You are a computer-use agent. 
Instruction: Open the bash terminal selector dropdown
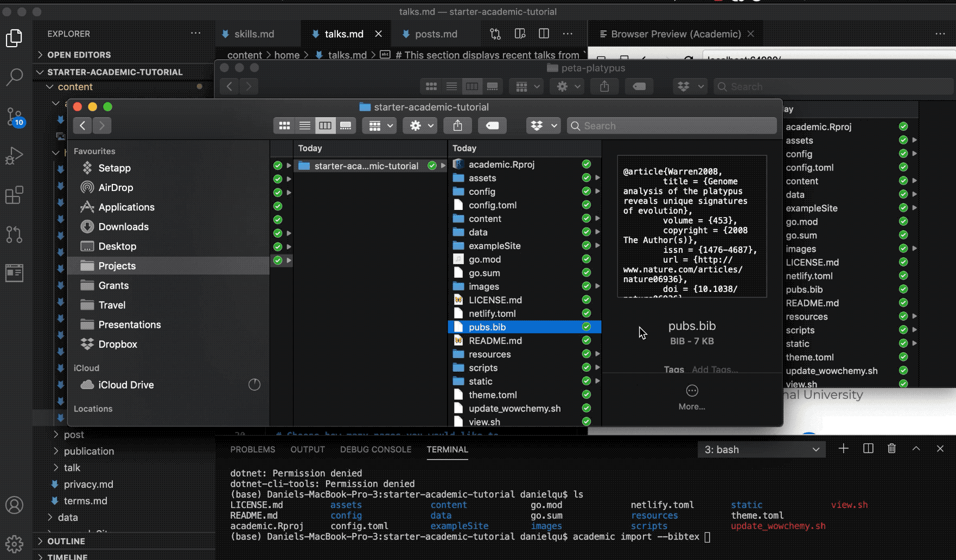point(761,449)
